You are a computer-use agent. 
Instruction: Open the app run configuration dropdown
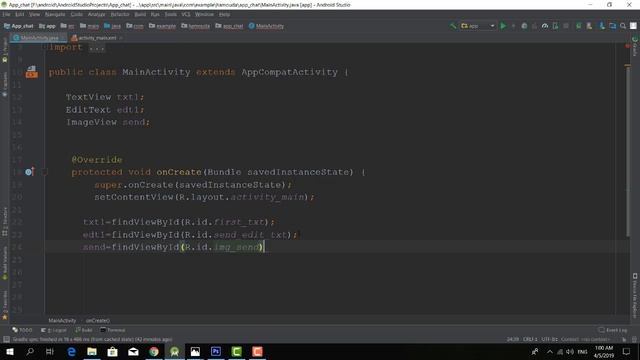(478, 26)
